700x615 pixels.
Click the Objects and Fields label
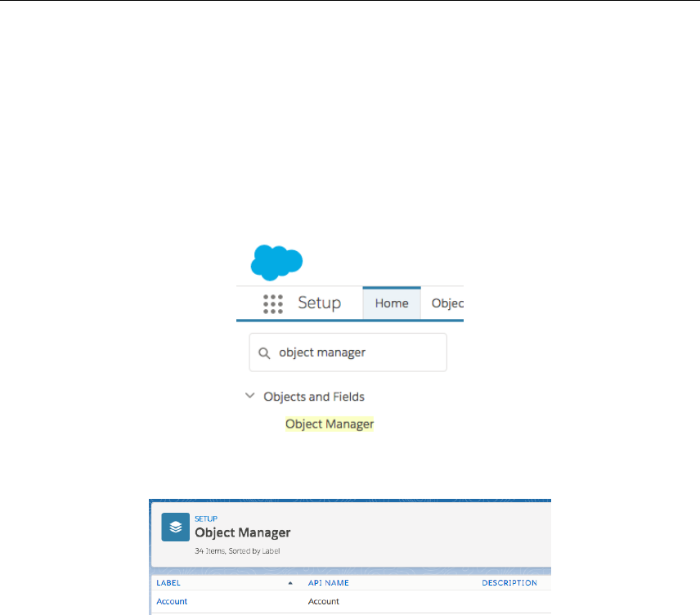click(314, 397)
